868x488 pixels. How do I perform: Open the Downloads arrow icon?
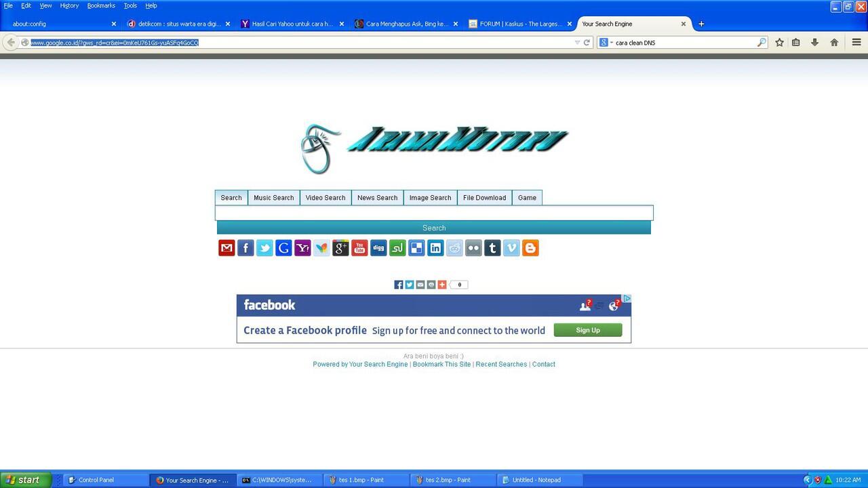(x=815, y=42)
